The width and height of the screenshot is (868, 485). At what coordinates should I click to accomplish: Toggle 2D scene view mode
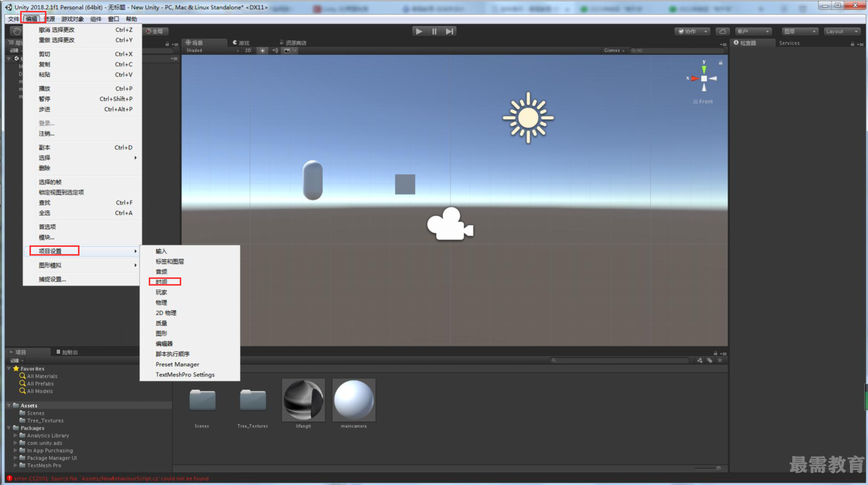click(x=248, y=51)
